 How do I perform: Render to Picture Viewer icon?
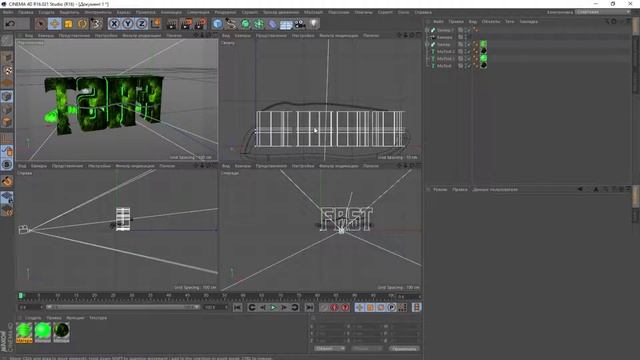coord(186,24)
